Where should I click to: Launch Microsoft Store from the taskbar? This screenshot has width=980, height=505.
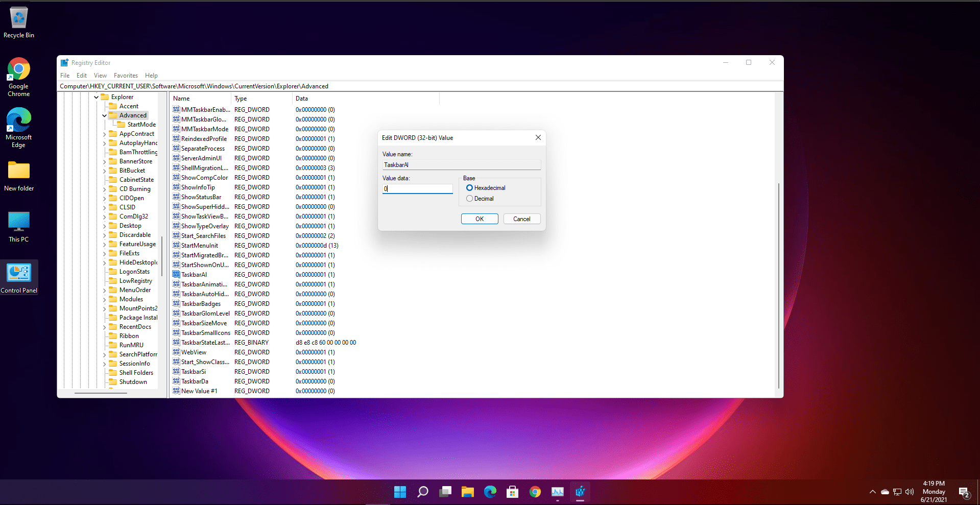pos(512,492)
